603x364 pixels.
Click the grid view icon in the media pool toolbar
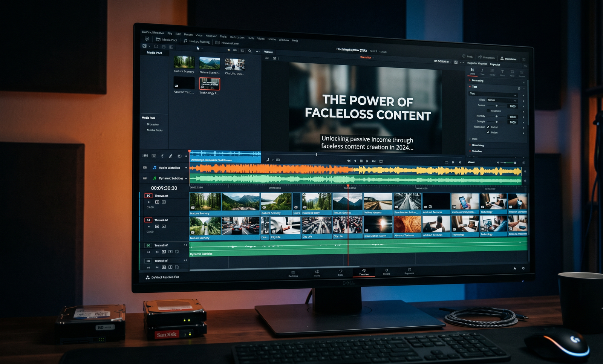171,47
